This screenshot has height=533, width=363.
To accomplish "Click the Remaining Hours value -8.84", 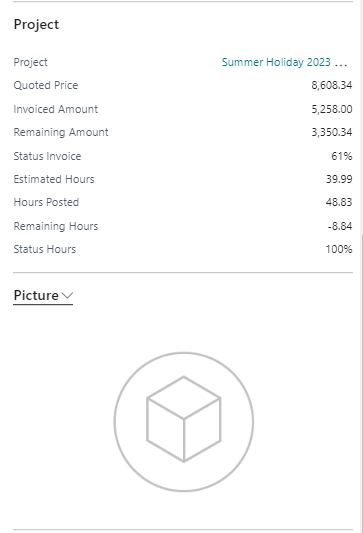I will 340,226.
